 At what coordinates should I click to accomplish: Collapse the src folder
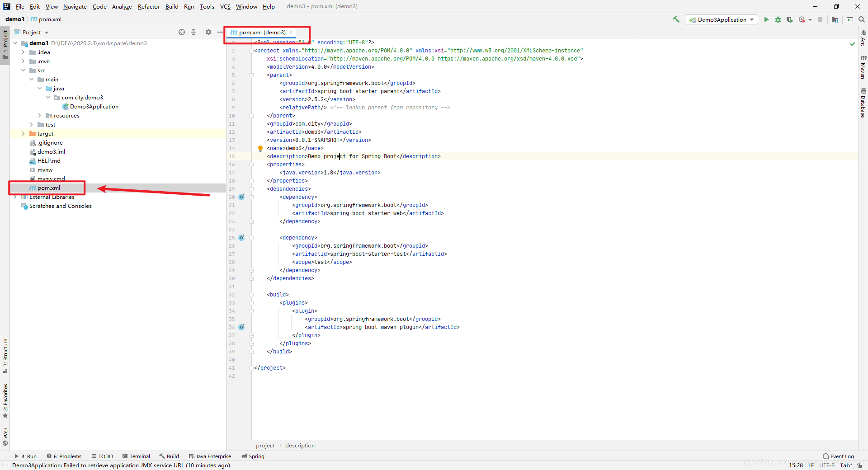pyautogui.click(x=24, y=70)
